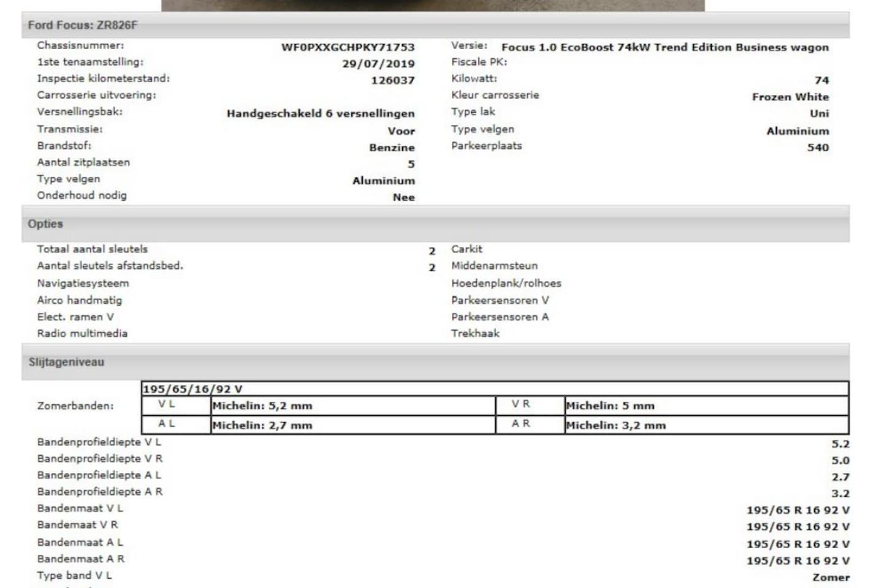This screenshot has height=588, width=876.
Task: Click Aantal sleutels afstandsbed. label
Action: 110,265
